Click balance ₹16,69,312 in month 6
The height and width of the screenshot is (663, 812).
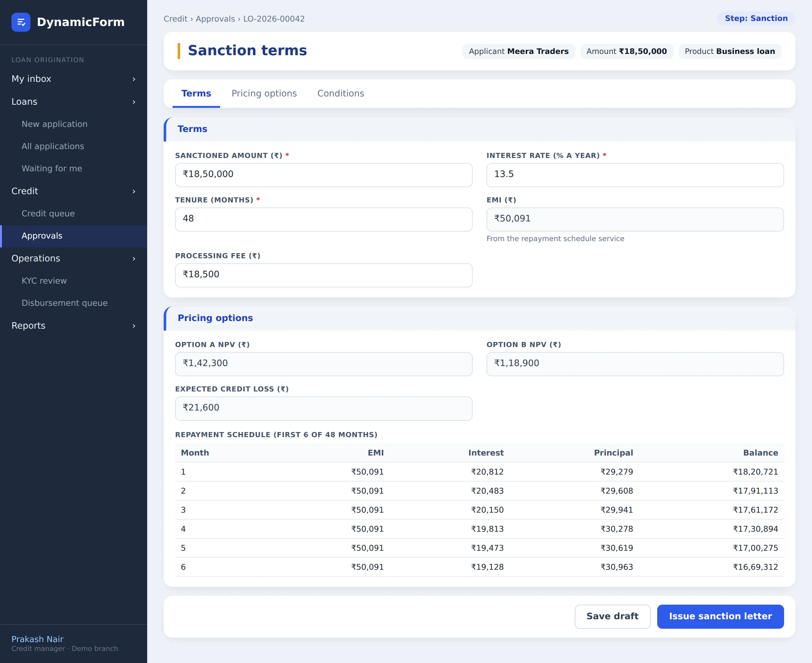[755, 567]
